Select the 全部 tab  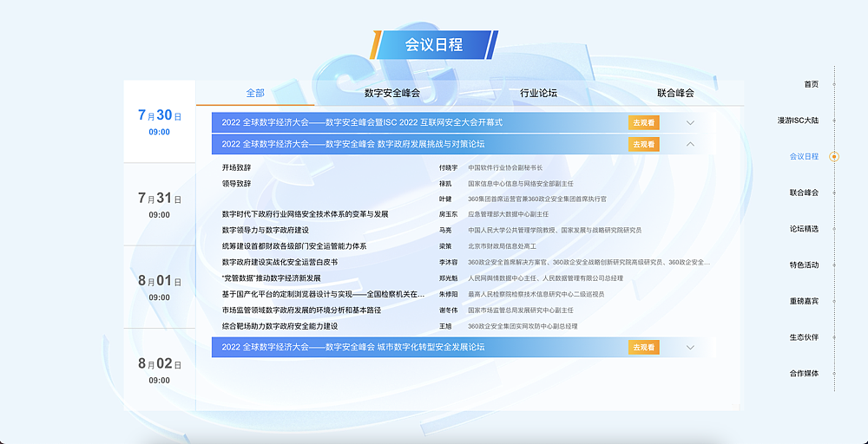[255, 93]
